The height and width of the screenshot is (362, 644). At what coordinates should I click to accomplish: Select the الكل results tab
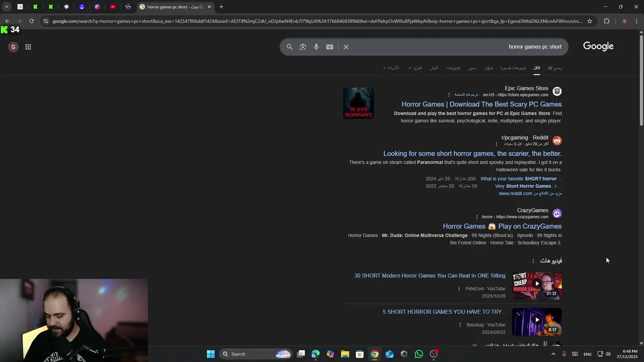tap(537, 68)
